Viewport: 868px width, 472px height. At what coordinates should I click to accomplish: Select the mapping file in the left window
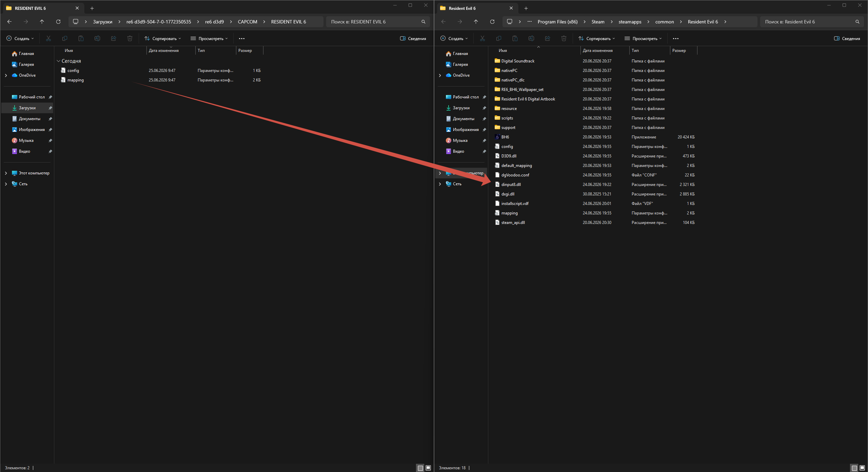point(160,80)
